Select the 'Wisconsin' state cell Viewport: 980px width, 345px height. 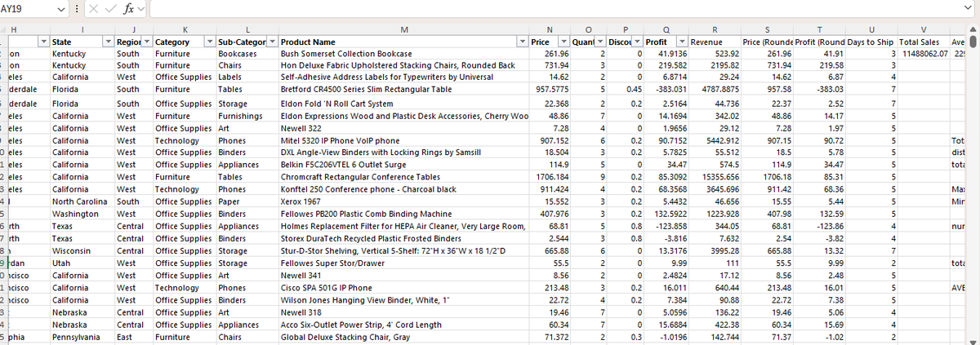(82, 250)
